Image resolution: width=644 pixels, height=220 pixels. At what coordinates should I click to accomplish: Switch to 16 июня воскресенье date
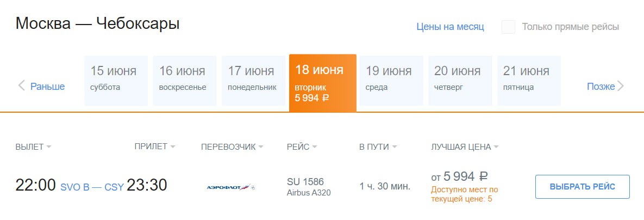[x=184, y=80]
